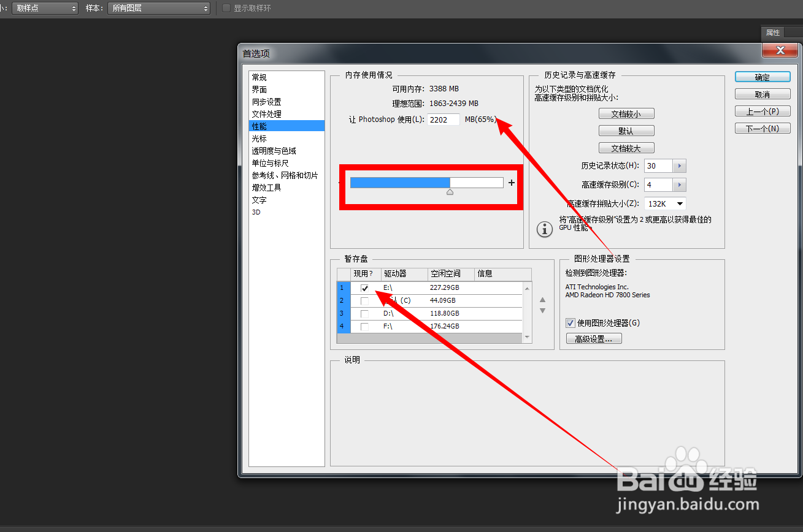Go to next page with 下一个(N)
Image resolution: width=803 pixels, height=532 pixels.
click(x=763, y=129)
